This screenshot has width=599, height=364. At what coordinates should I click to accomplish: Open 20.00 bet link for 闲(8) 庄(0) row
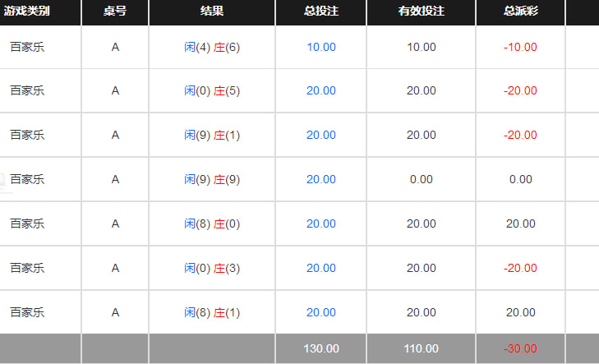click(321, 223)
